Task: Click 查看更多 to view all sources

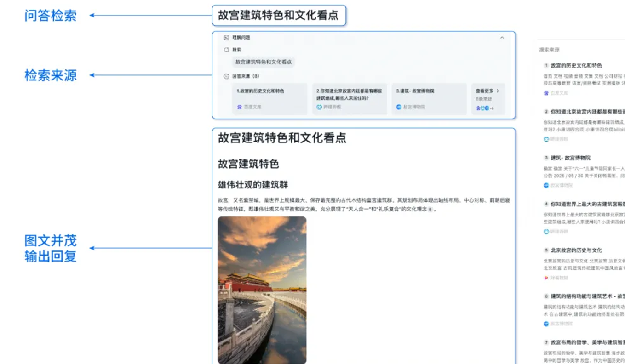Action: pos(487,91)
